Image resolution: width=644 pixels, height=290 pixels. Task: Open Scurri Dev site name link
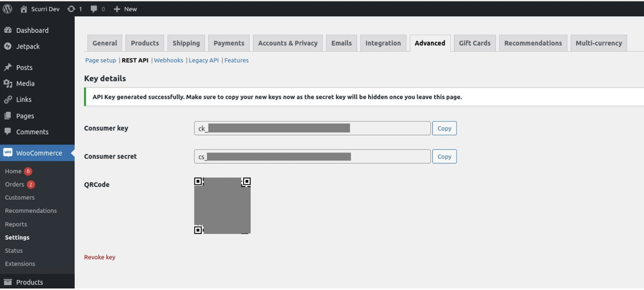[x=45, y=9]
